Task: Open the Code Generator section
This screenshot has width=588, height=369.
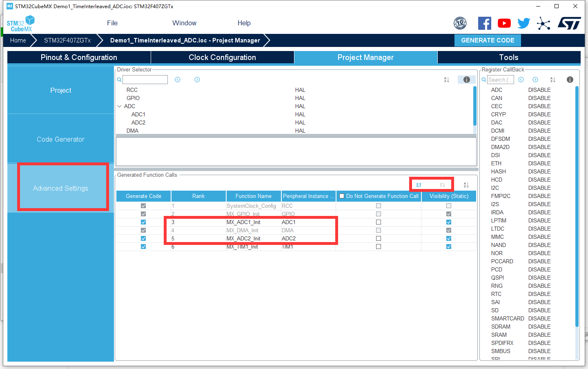Action: [x=60, y=139]
